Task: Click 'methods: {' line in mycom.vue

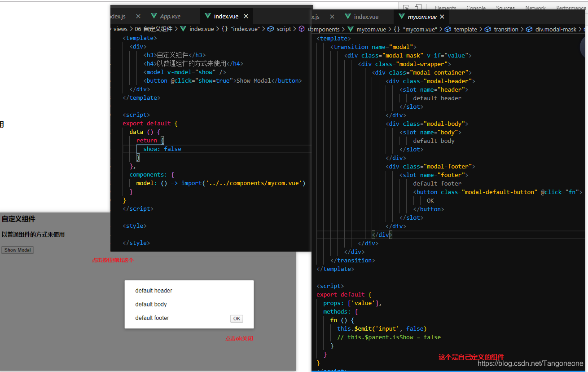Action: [x=340, y=311]
